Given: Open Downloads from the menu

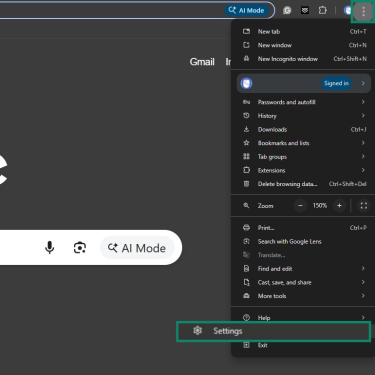Looking at the screenshot, I should [304, 130].
